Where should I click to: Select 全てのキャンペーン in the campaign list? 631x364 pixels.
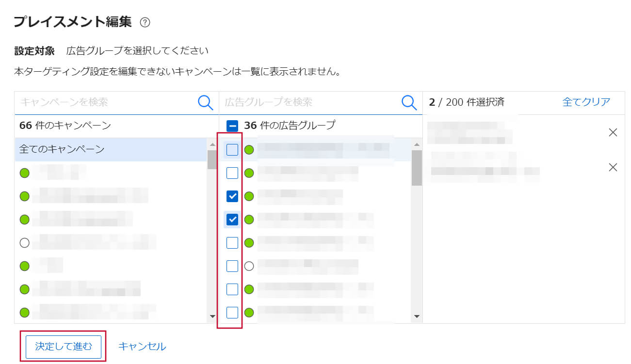point(111,149)
